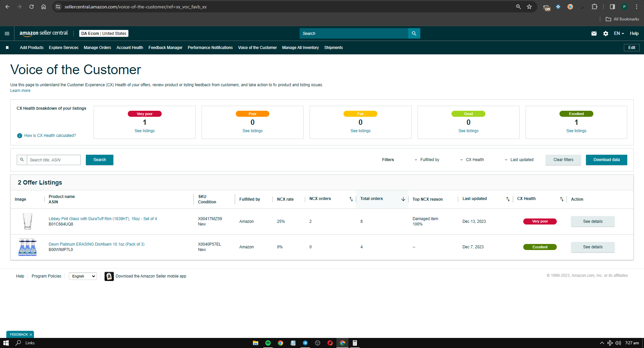Viewport: 644px width, 348px height.
Task: Open File Explorer from the taskbar
Action: 256,343
